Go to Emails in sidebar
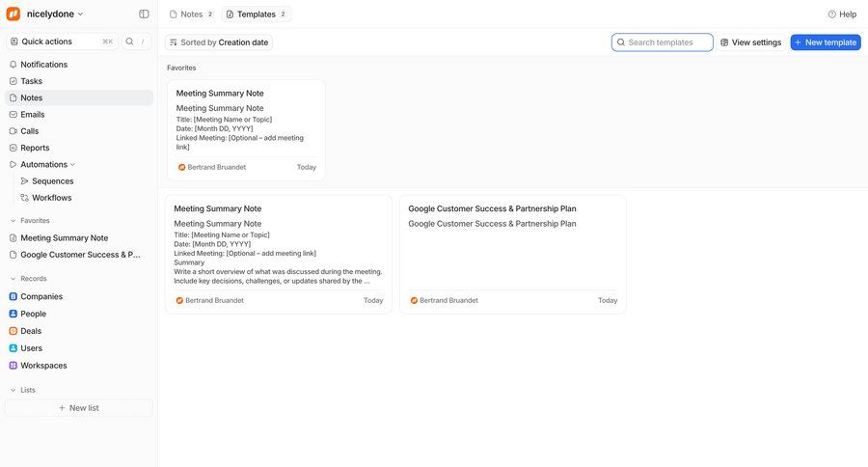 (x=32, y=114)
